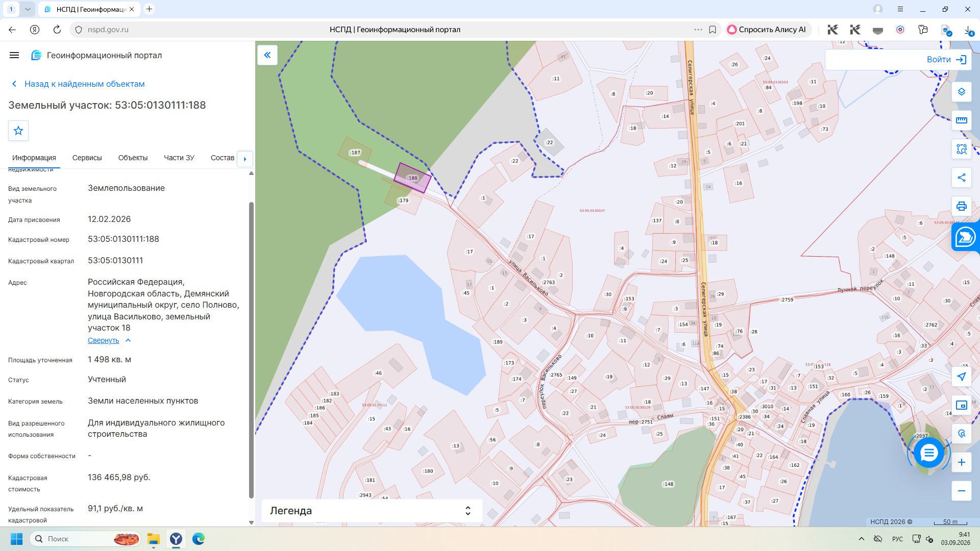This screenshot has height=551, width=980.
Task: Collapse the address via Свернуть link
Action: pyautogui.click(x=103, y=340)
